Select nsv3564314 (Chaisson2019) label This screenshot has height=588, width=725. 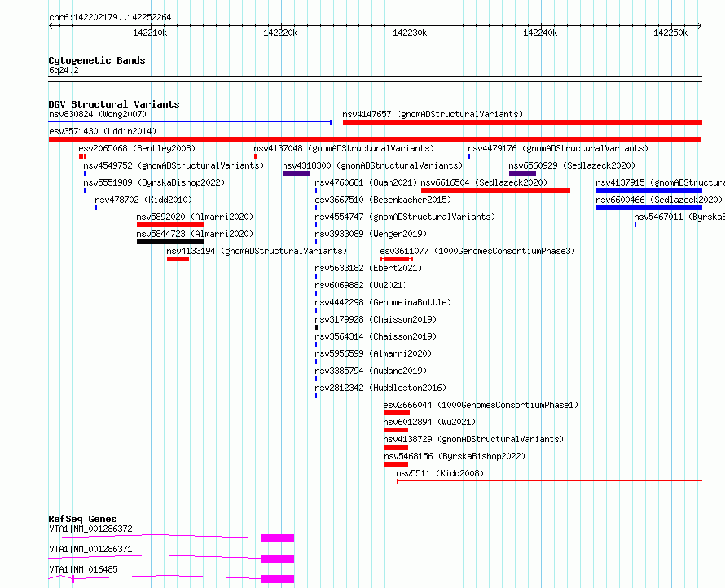[376, 336]
